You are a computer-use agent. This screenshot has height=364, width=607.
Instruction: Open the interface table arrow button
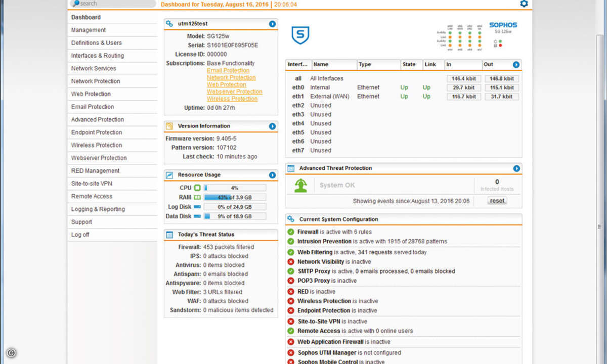tap(516, 65)
